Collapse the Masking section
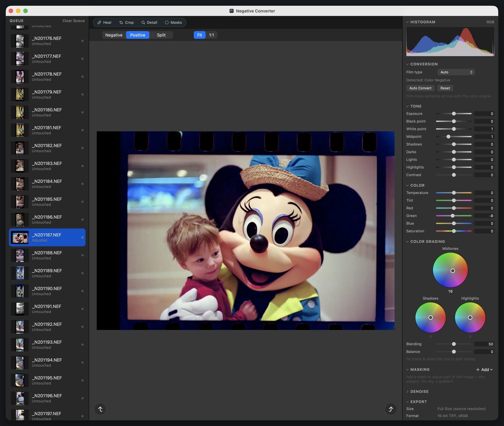The image size is (504, 426). tap(407, 370)
